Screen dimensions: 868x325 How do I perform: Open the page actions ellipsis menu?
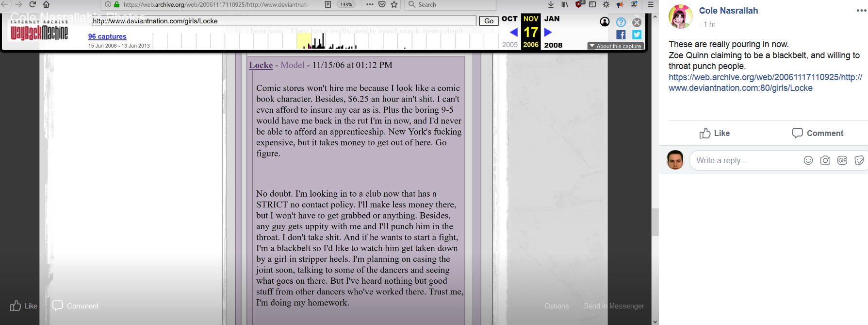pyautogui.click(x=370, y=4)
